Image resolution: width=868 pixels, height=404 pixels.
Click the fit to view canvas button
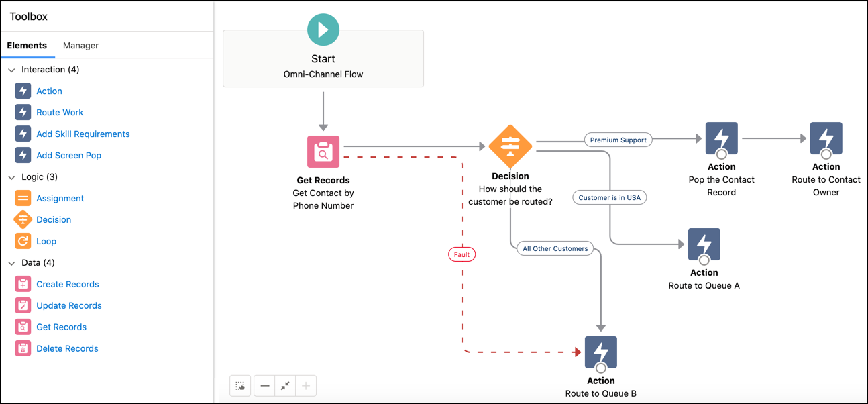(285, 386)
